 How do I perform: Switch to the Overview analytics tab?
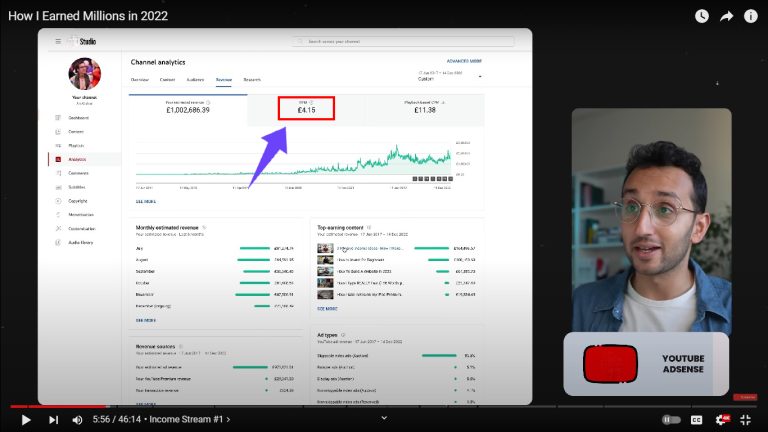tap(140, 79)
